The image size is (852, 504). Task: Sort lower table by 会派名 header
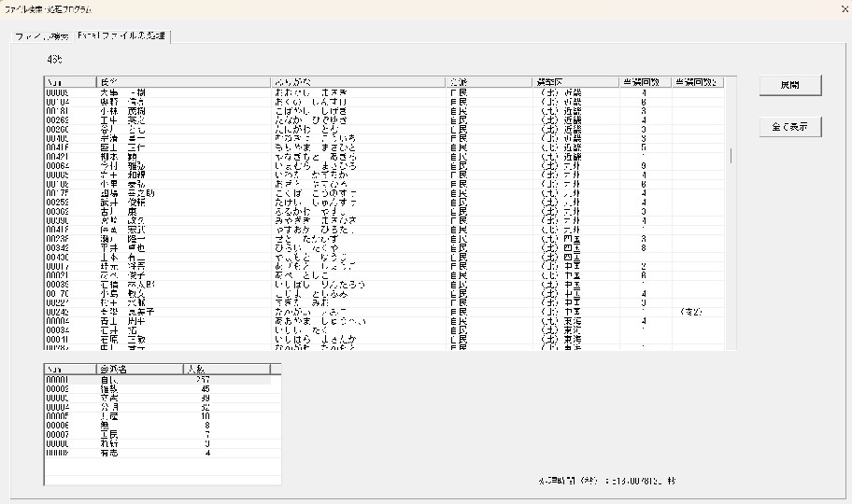pyautogui.click(x=138, y=369)
